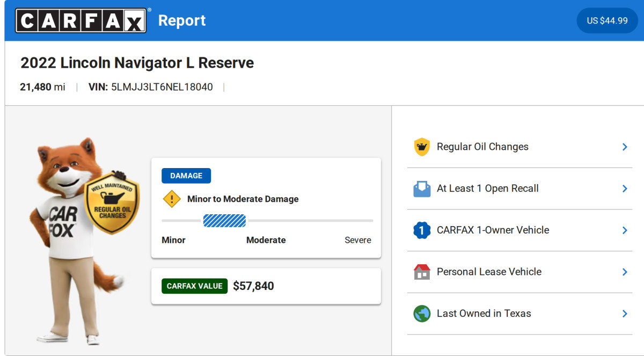
Task: Click the open recall envelope icon
Action: [x=422, y=188]
